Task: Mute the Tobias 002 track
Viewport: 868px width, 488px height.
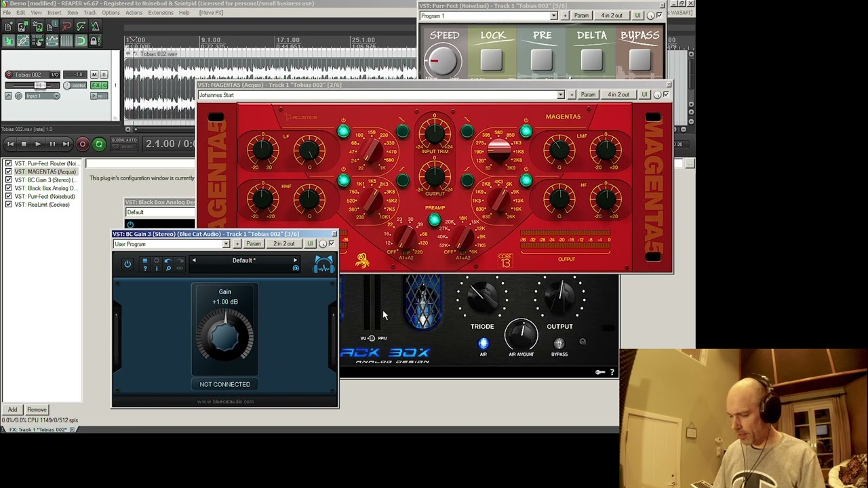Action: [94, 75]
